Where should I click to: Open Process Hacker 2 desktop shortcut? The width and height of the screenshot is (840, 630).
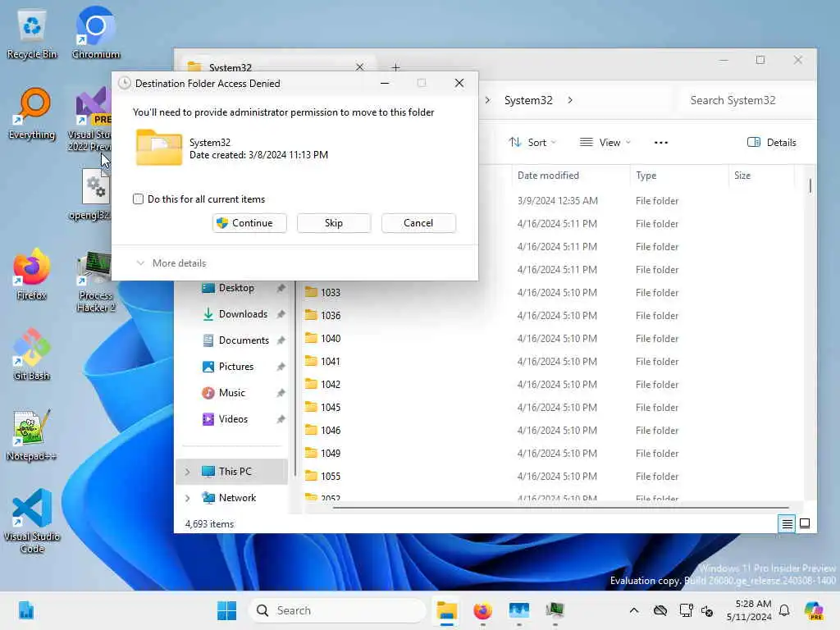(x=95, y=281)
